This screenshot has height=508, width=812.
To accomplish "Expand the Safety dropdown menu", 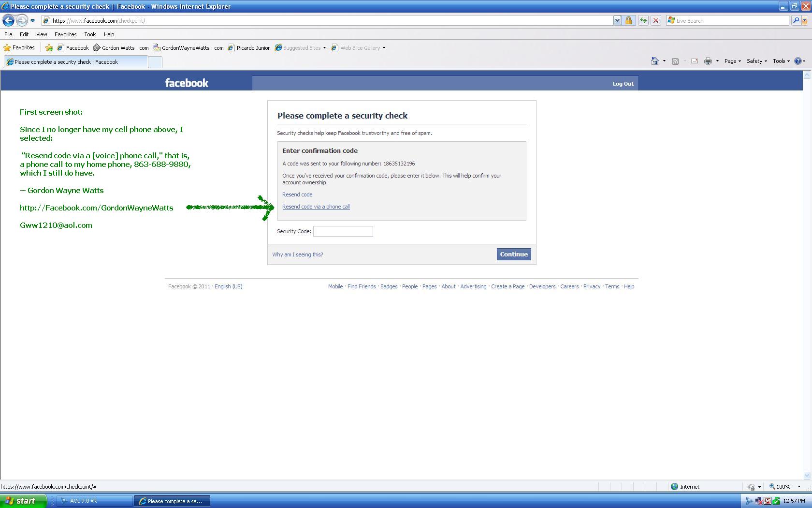I will click(x=756, y=61).
